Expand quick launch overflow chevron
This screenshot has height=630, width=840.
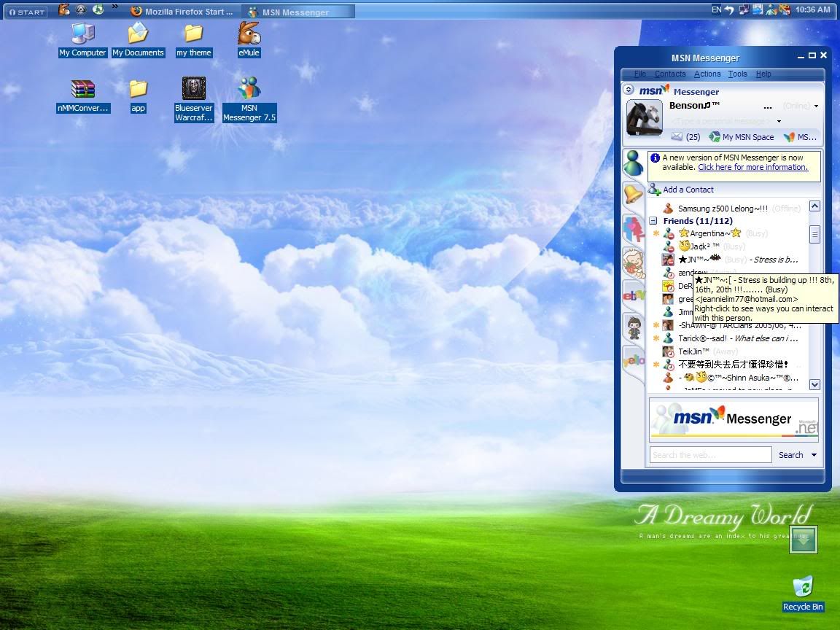(114, 7)
